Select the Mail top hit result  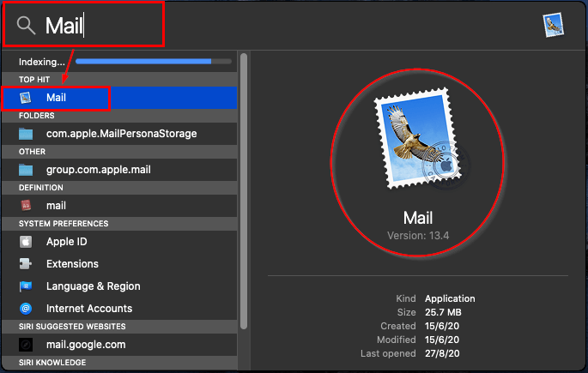tap(119, 98)
